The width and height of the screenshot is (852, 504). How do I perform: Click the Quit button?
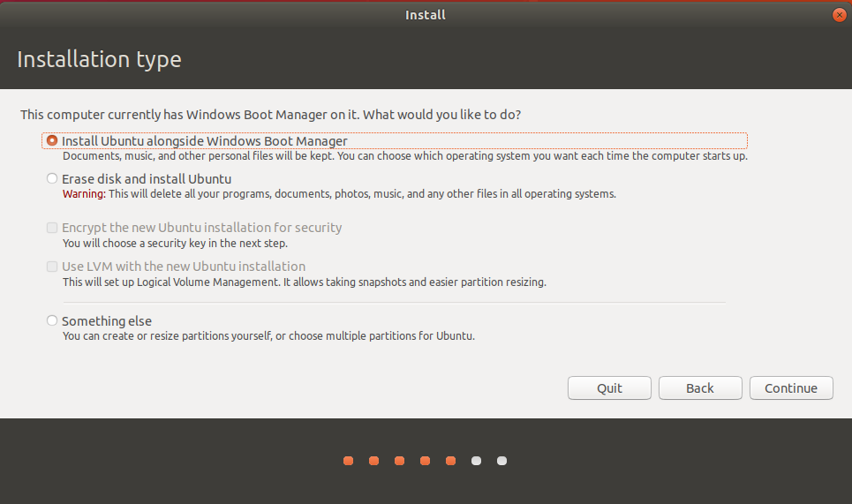[609, 387]
